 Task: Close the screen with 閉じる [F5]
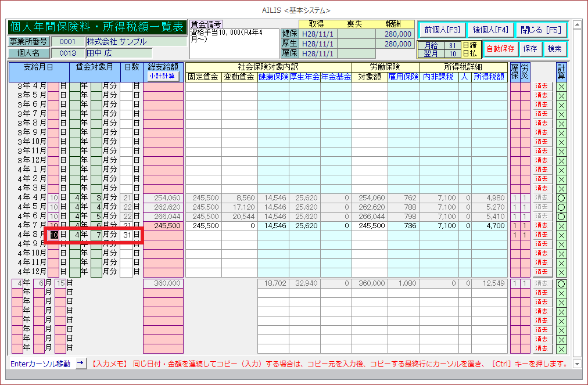click(x=540, y=30)
